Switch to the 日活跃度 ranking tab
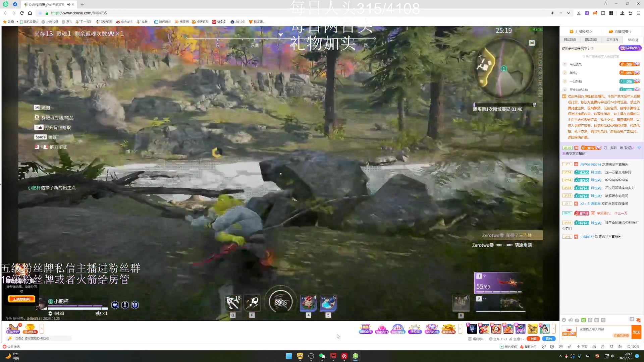Screen dimensions: 644x362 pos(570,40)
